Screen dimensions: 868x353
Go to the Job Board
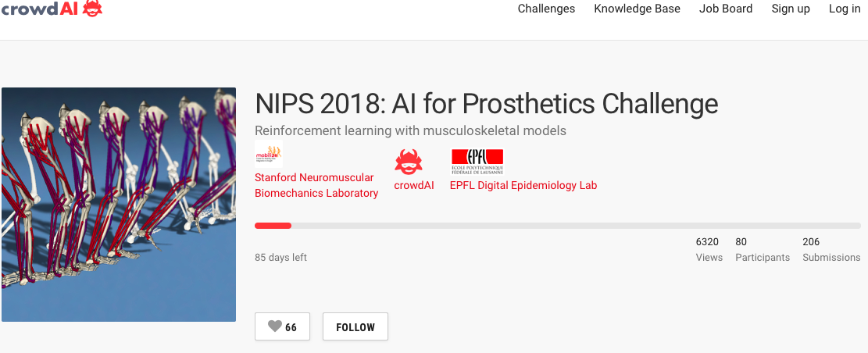(x=726, y=9)
